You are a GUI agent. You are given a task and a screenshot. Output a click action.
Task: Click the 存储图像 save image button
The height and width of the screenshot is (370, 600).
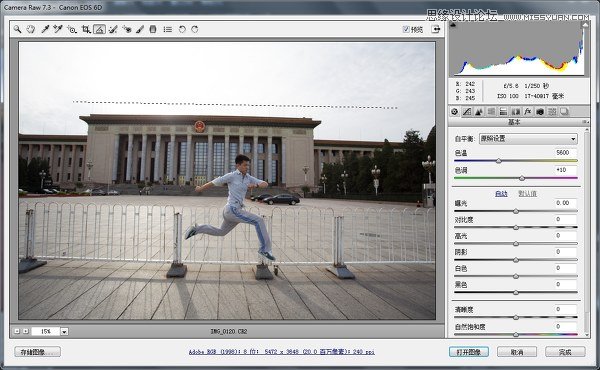pos(38,352)
